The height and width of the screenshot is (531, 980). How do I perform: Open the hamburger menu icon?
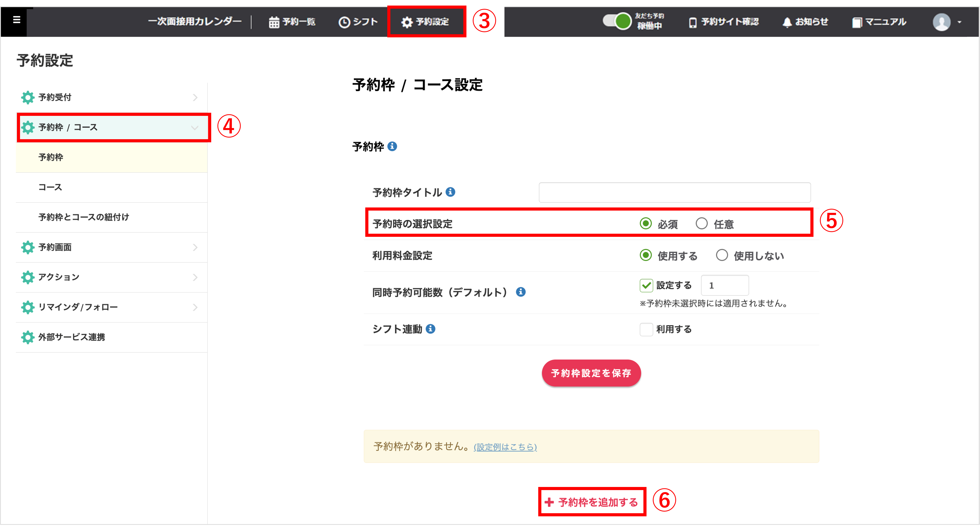tap(16, 19)
